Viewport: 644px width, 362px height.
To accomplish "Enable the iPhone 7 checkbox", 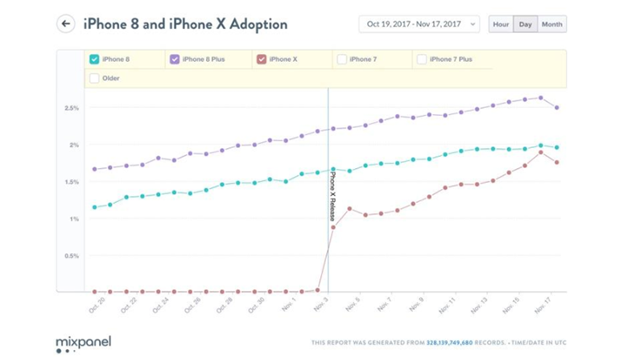I will [342, 59].
